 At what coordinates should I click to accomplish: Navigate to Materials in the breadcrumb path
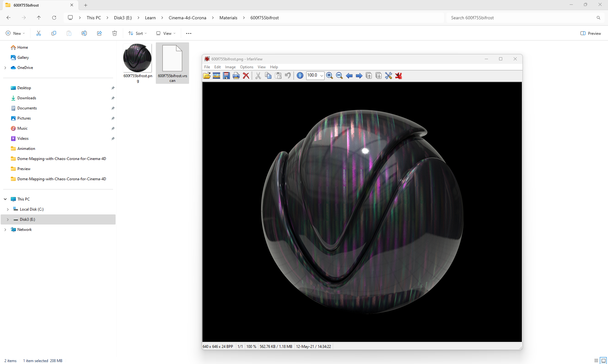point(228,18)
